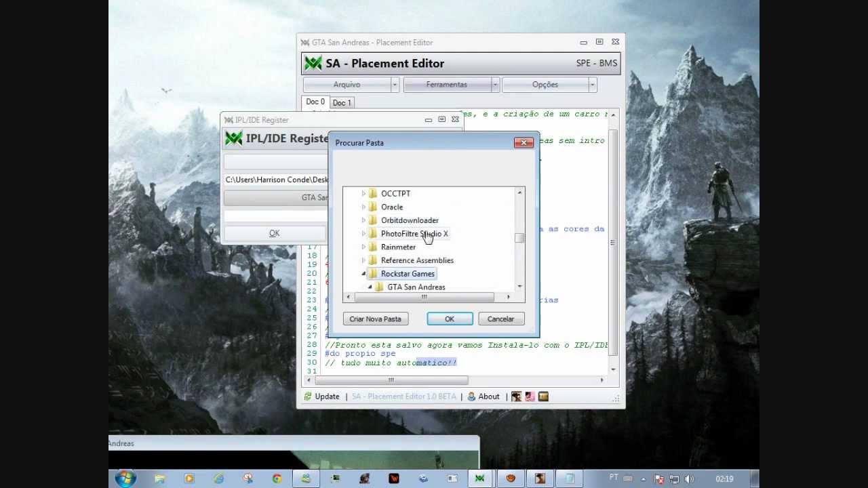Open the Arquivo dropdown arrow
This screenshot has height=488, width=868.
click(x=395, y=85)
